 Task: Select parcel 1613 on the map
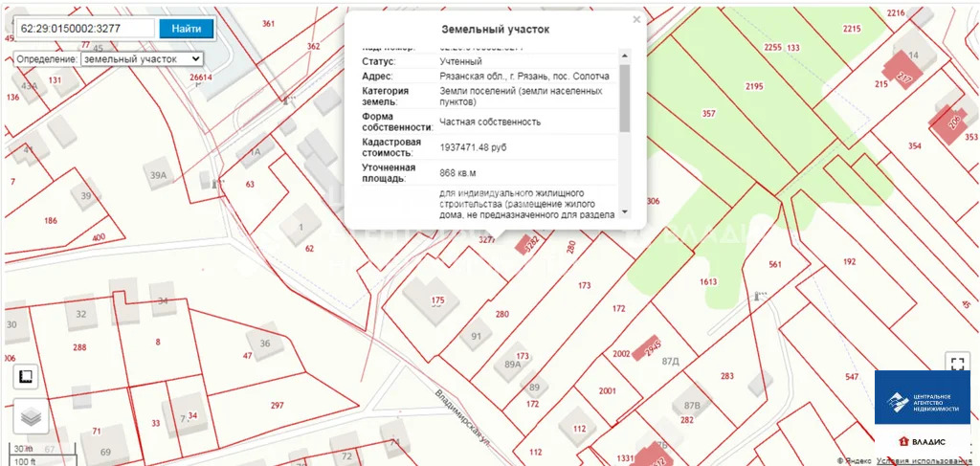click(708, 281)
